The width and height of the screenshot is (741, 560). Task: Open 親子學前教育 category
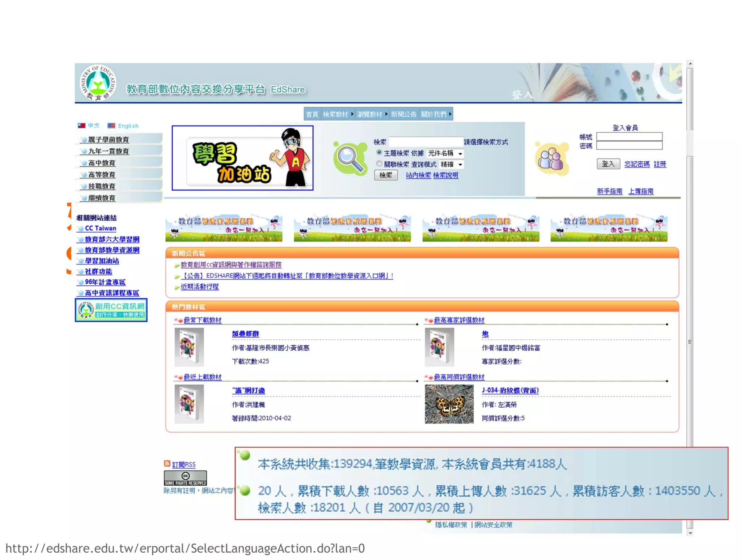(x=109, y=139)
